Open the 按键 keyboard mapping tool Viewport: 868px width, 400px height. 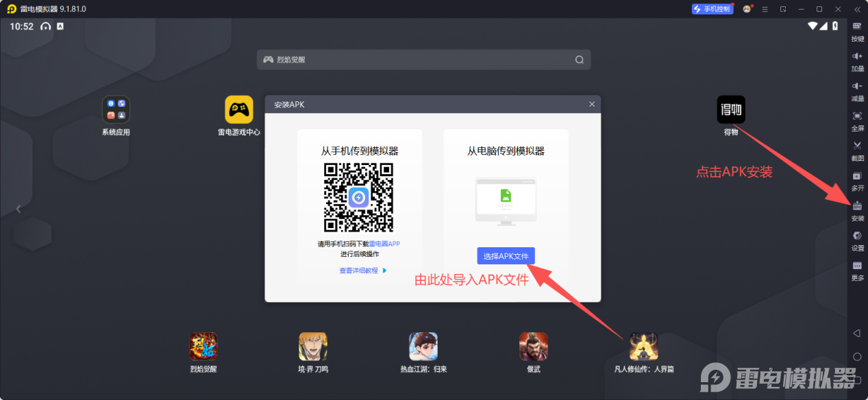pos(857,32)
